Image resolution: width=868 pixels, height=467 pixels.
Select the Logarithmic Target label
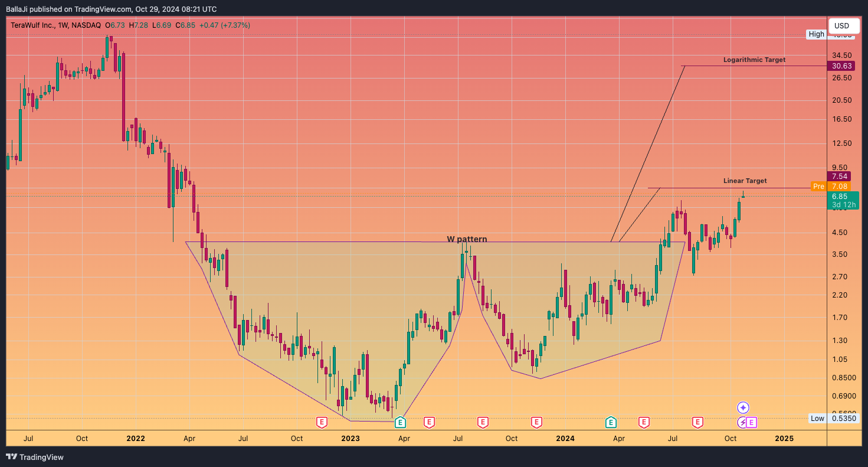point(754,60)
